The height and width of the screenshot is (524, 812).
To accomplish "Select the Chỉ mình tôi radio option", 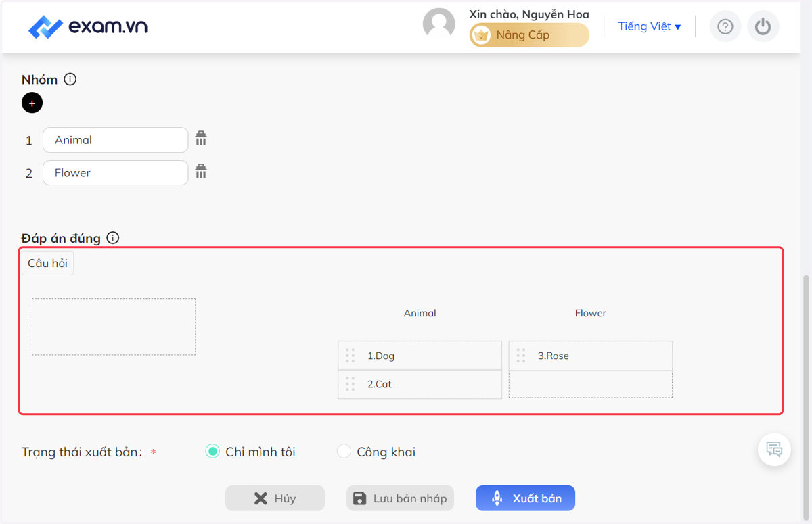I will click(x=212, y=452).
